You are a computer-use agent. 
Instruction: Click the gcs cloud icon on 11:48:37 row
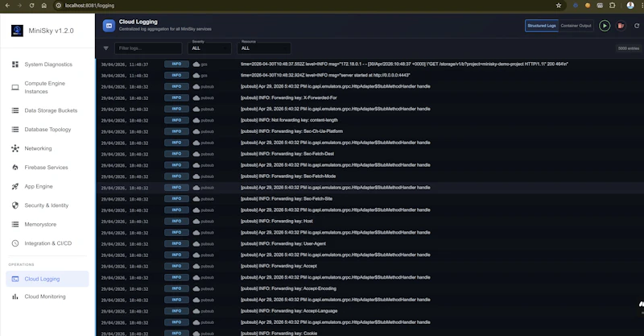(x=196, y=64)
